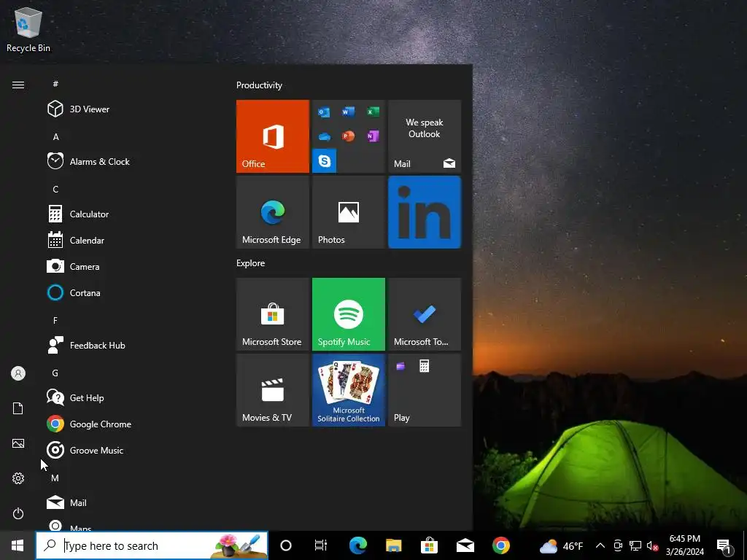
Task: Open the Microsoft Store tile
Action: [x=273, y=314]
